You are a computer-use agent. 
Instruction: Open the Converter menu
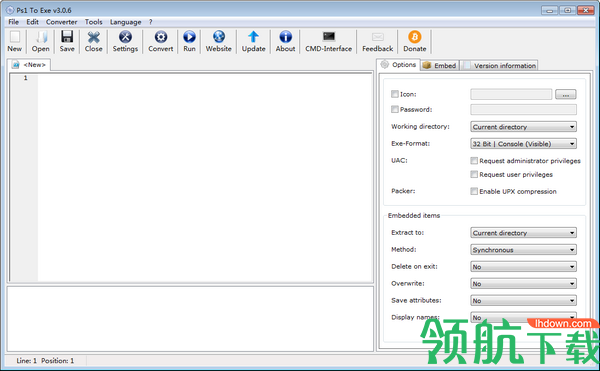tap(62, 22)
